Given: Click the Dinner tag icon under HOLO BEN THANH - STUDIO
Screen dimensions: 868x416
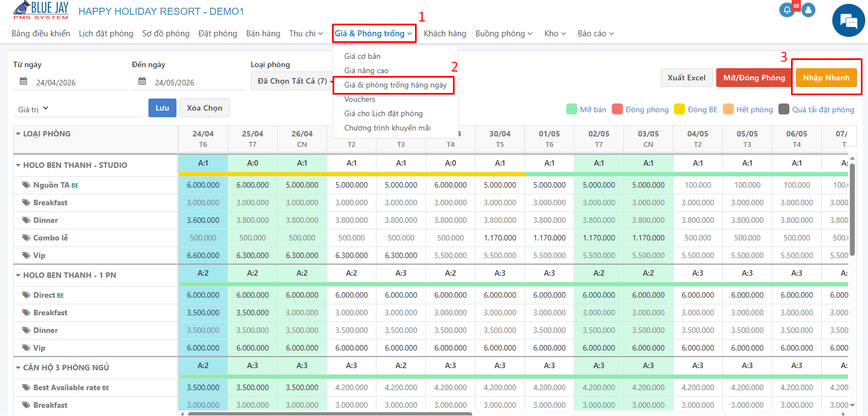Looking at the screenshot, I should coord(26,220).
